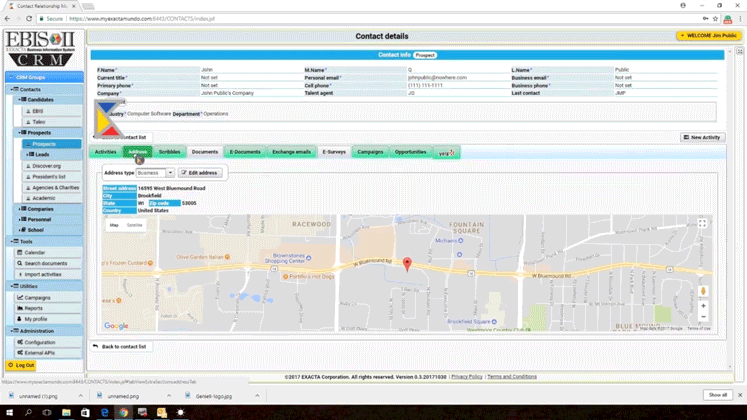This screenshot has width=747, height=420.
Task: Open the Privacy Policy link
Action: click(x=466, y=377)
